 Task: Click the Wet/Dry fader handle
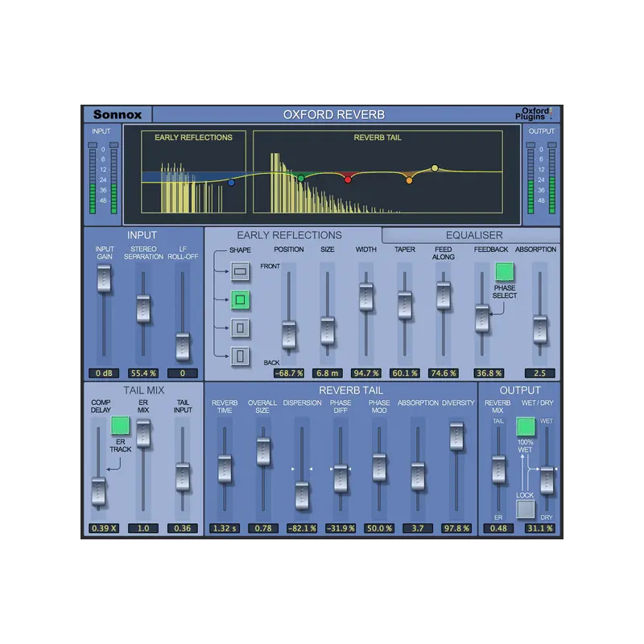(547, 480)
